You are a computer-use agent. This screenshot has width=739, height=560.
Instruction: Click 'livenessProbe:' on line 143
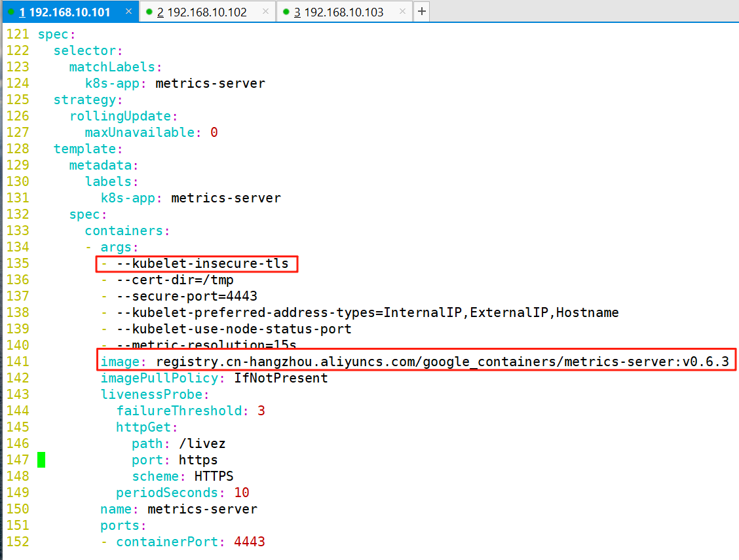(x=155, y=395)
